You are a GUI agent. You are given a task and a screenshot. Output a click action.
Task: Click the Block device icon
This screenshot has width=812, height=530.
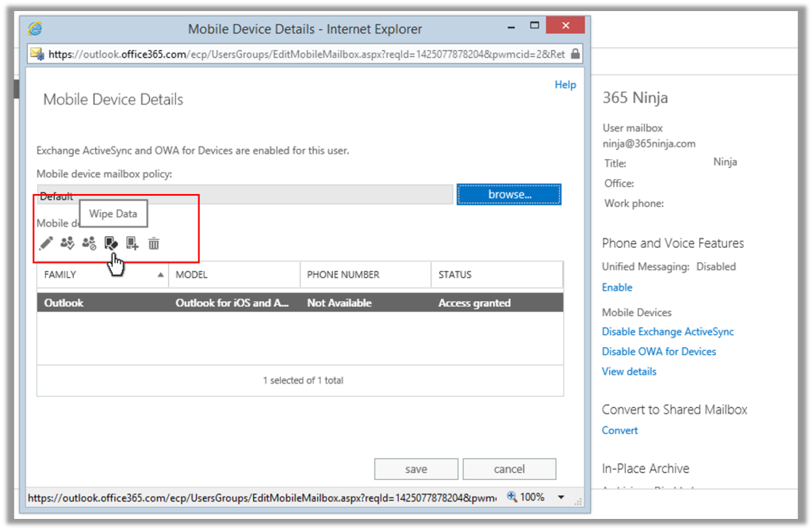coord(88,243)
